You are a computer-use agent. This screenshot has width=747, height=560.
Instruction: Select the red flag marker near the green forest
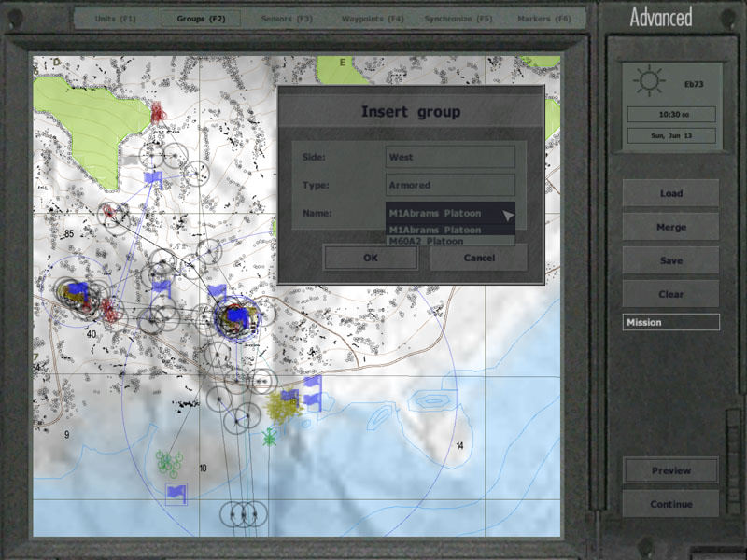[x=158, y=114]
